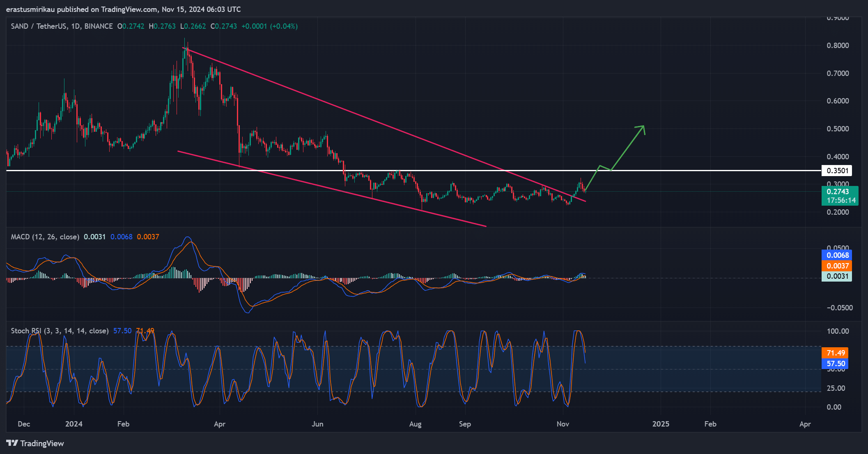Click the Sep label on time axis
868x454 pixels.
click(465, 424)
